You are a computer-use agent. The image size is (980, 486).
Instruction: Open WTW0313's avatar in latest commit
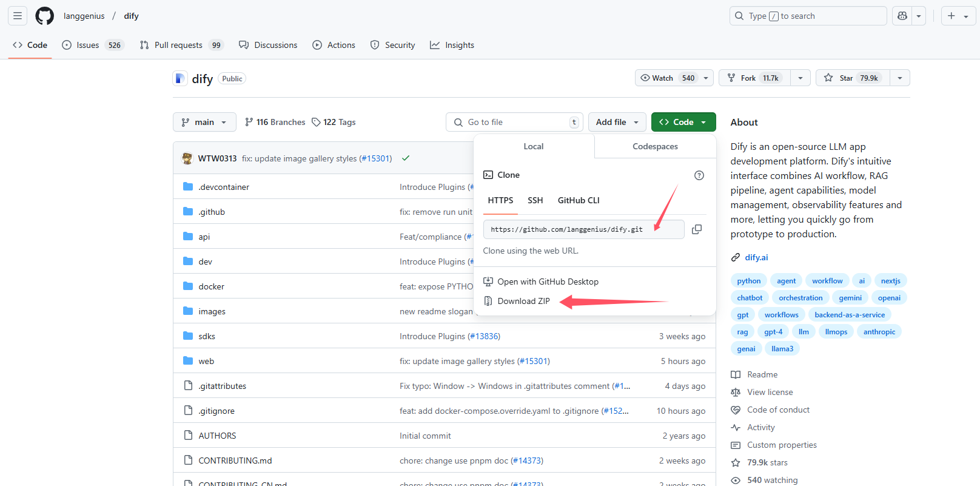pyautogui.click(x=187, y=158)
